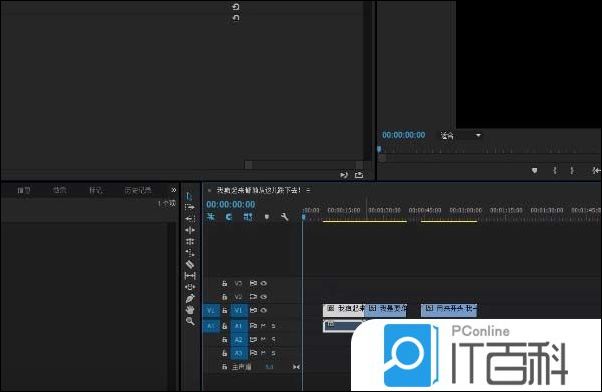602x392 pixels.
Task: Select the Selection tool in tool panel
Action: (190, 196)
